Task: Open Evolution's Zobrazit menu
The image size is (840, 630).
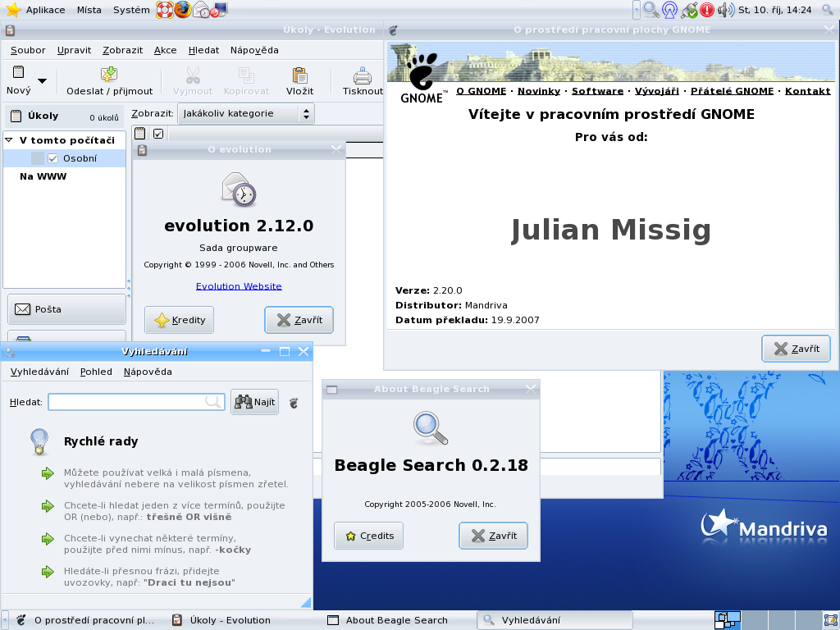Action: [x=123, y=50]
